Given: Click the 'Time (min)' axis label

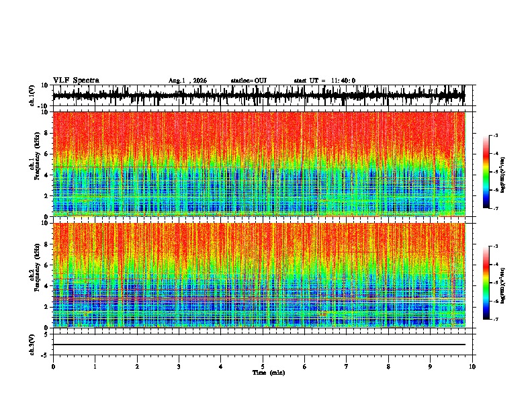Looking at the screenshot, I should click(269, 373).
